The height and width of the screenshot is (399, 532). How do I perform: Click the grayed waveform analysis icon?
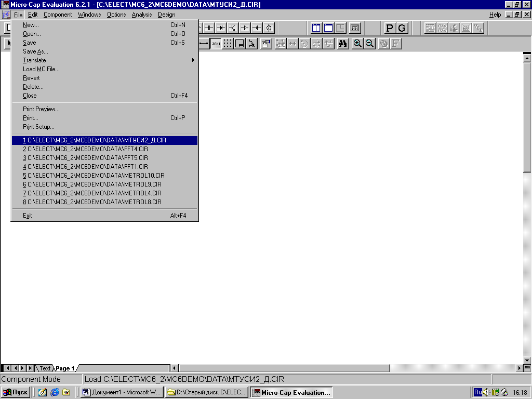(442, 28)
